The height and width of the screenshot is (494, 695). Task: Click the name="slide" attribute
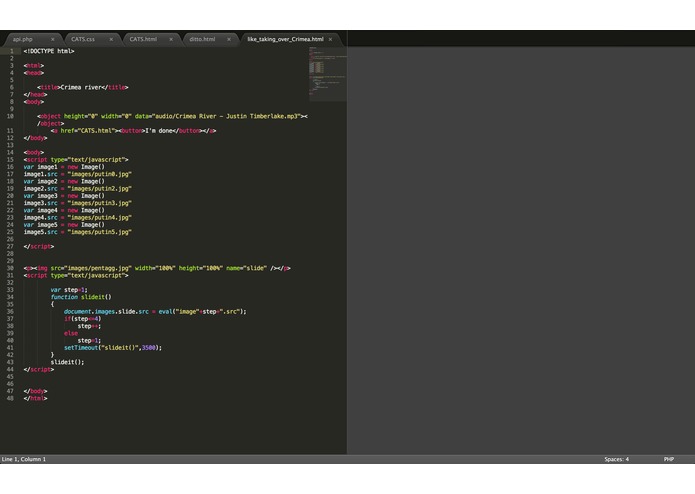point(246,268)
